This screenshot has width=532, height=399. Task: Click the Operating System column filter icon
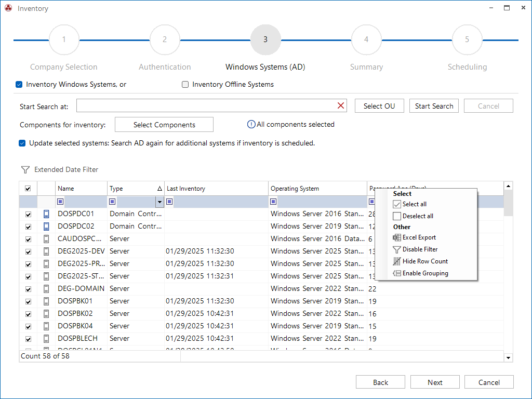tap(273, 202)
